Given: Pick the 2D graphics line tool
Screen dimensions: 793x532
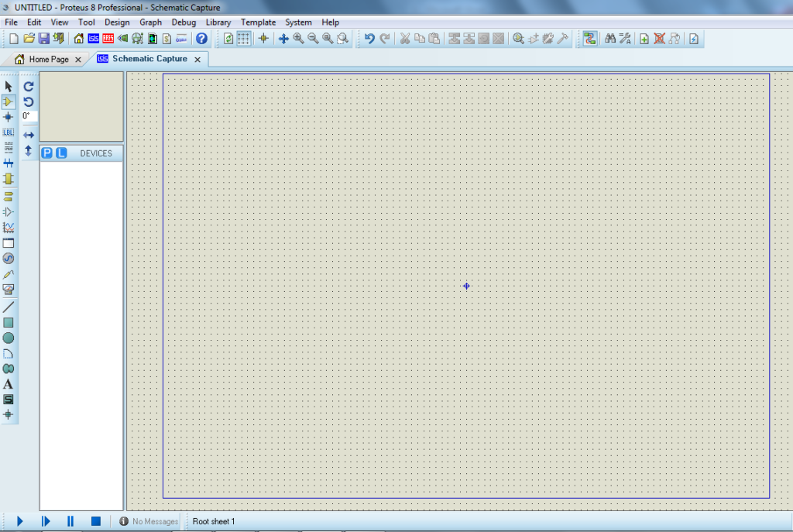Looking at the screenshot, I should pos(9,307).
